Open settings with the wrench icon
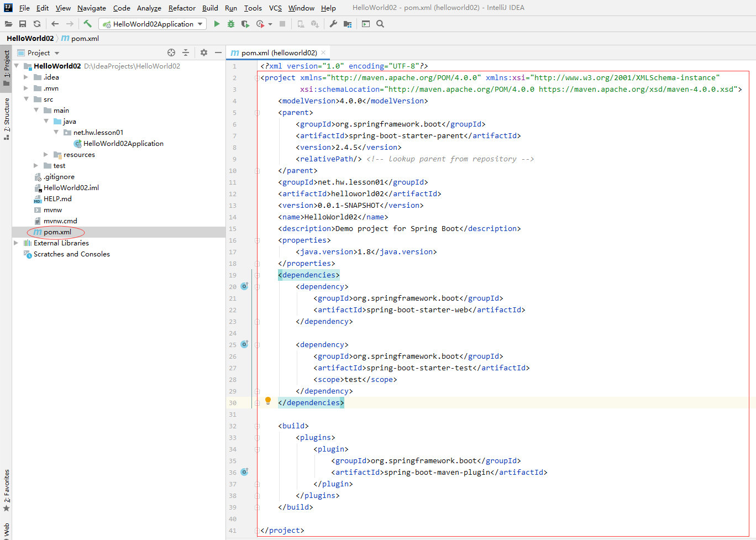This screenshot has height=540, width=756. pos(333,24)
